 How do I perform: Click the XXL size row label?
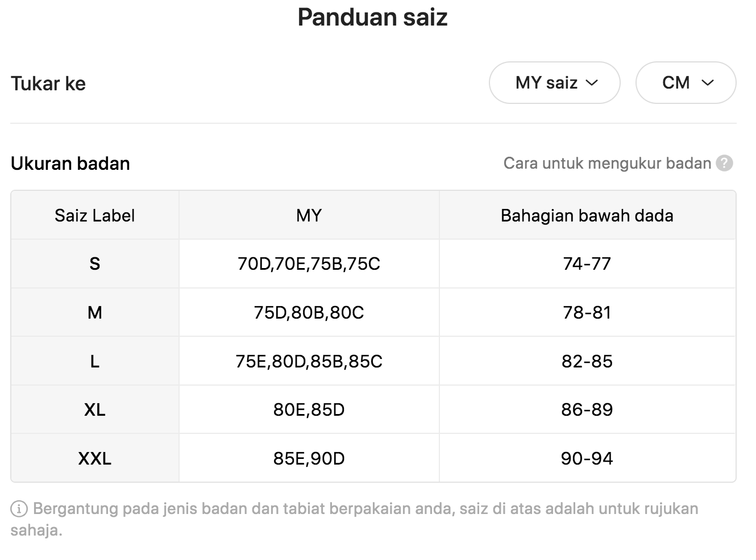[x=95, y=458]
